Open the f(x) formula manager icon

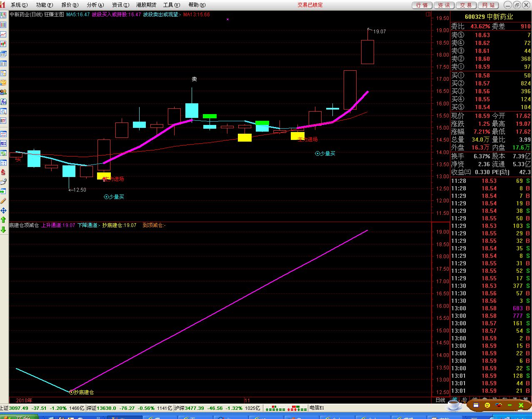coord(3,101)
